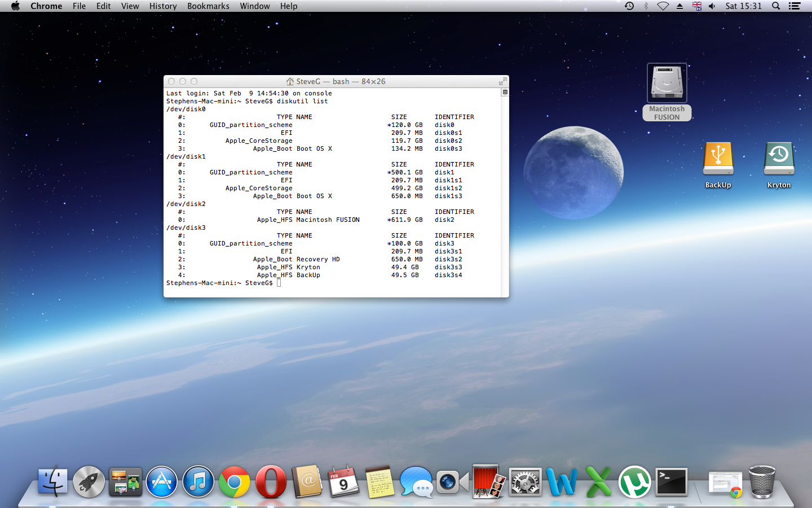The width and height of the screenshot is (812, 508).
Task: Open Terminal from the Dock
Action: pyautogui.click(x=671, y=483)
